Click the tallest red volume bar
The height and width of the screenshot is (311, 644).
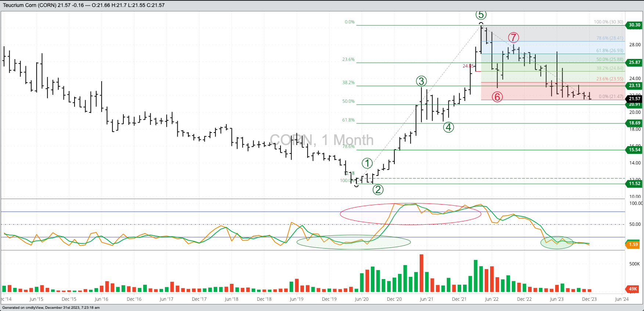(x=422, y=273)
